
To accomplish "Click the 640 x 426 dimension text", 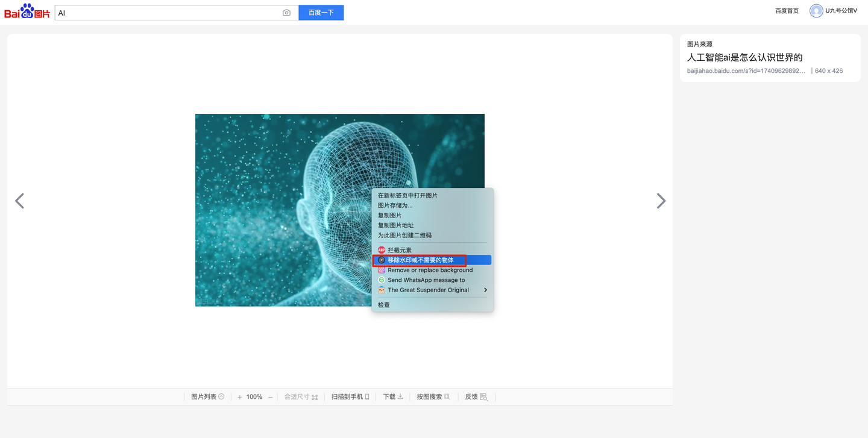I will point(829,71).
